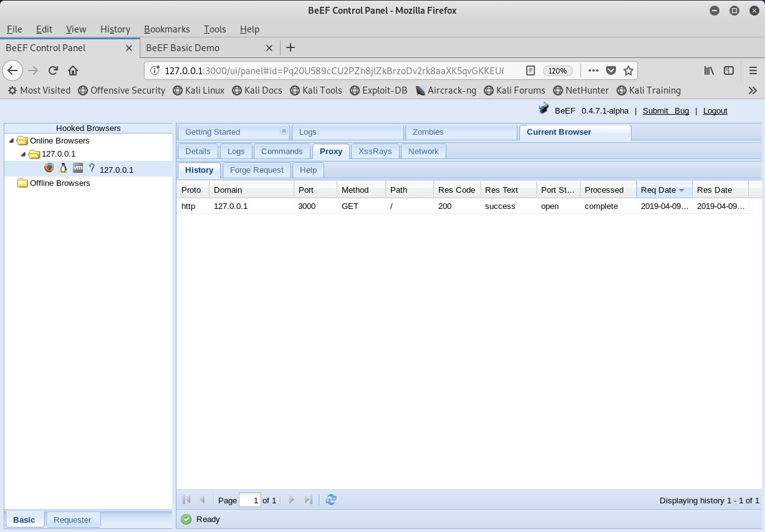Open the Firefox hamburger menu
Screen dimensions: 765x532
(x=753, y=70)
